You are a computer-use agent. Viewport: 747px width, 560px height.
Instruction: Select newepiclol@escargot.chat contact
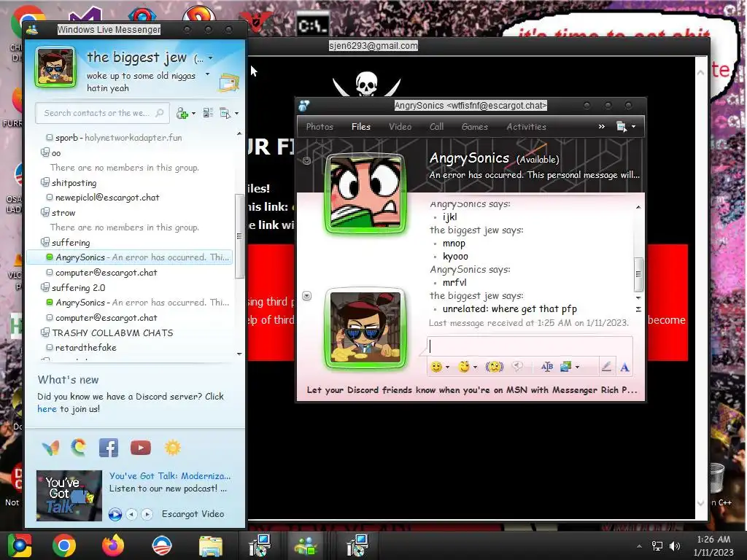coord(107,197)
